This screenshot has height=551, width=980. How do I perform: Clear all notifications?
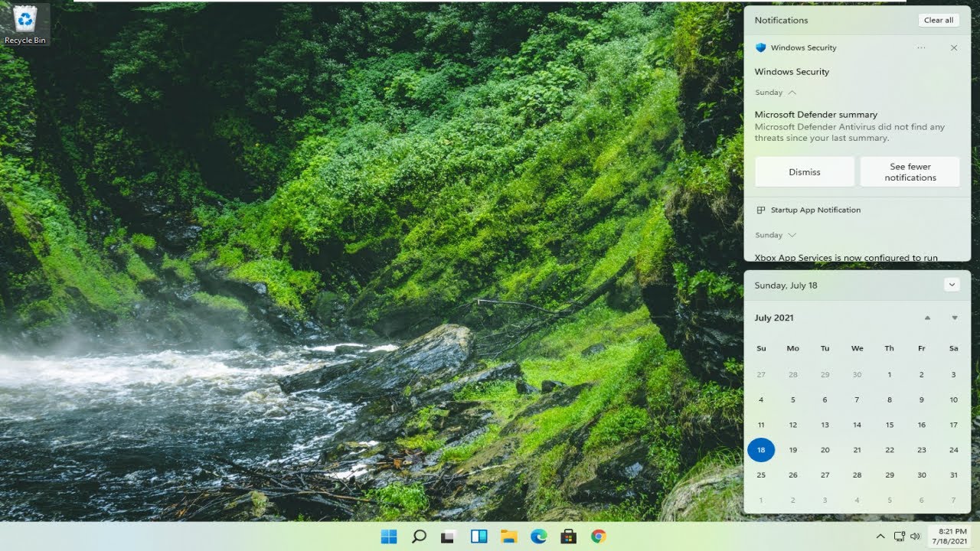[x=939, y=20]
